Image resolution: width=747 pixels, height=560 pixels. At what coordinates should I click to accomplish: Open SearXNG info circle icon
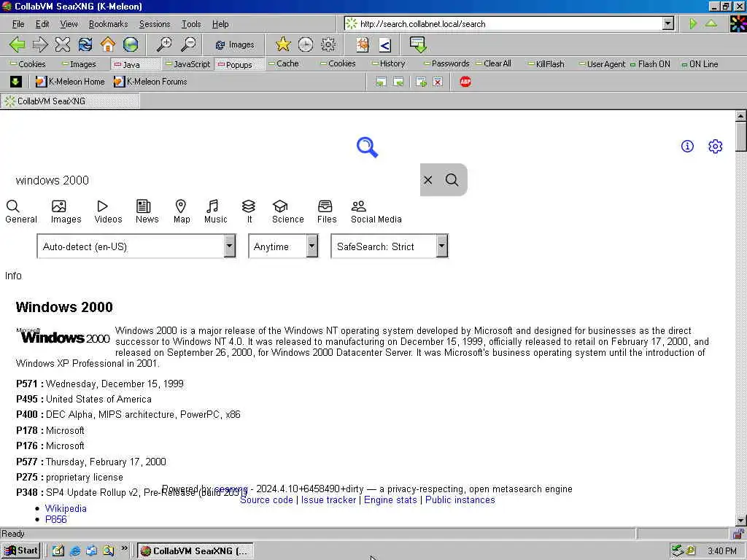tap(687, 146)
